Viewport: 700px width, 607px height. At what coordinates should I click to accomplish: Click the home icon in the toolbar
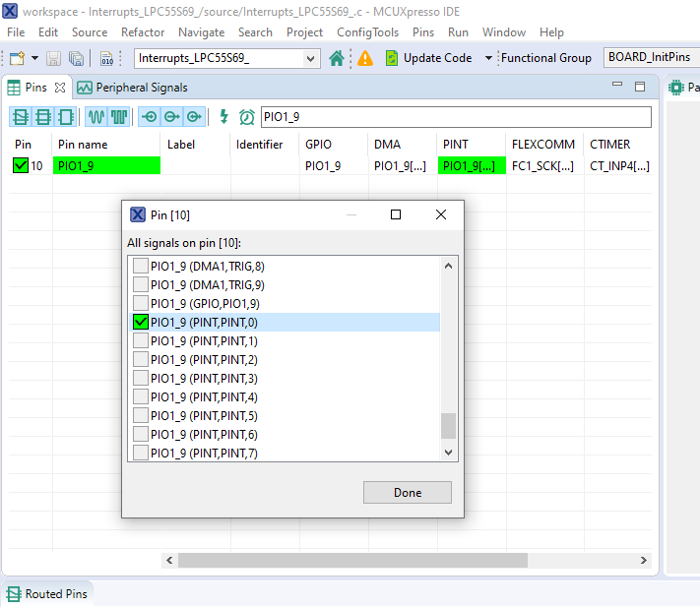point(337,58)
